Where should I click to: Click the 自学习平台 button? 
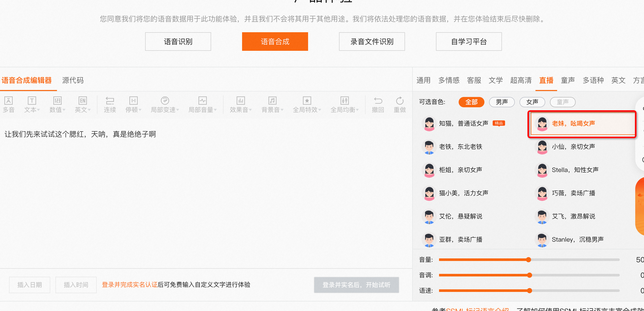click(469, 42)
